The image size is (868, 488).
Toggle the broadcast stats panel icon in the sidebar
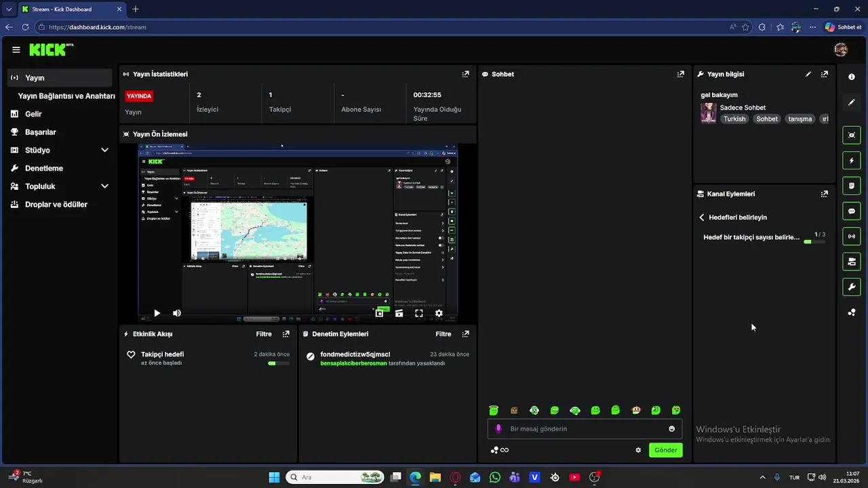(852, 237)
